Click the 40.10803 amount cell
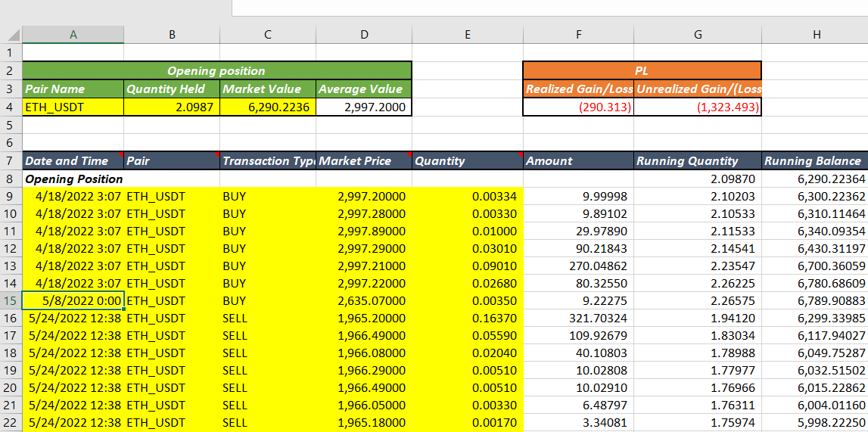The width and height of the screenshot is (868, 432). click(578, 353)
